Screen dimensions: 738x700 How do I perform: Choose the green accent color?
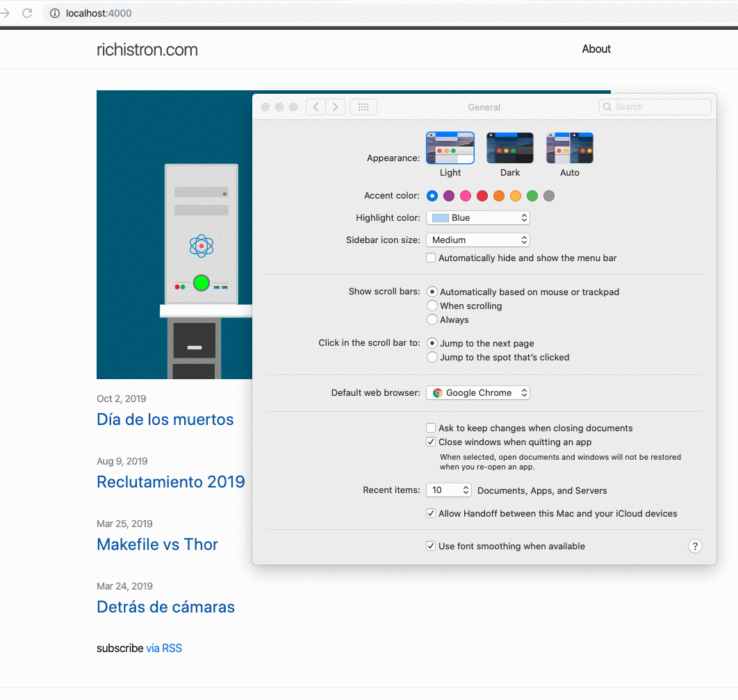[532, 196]
